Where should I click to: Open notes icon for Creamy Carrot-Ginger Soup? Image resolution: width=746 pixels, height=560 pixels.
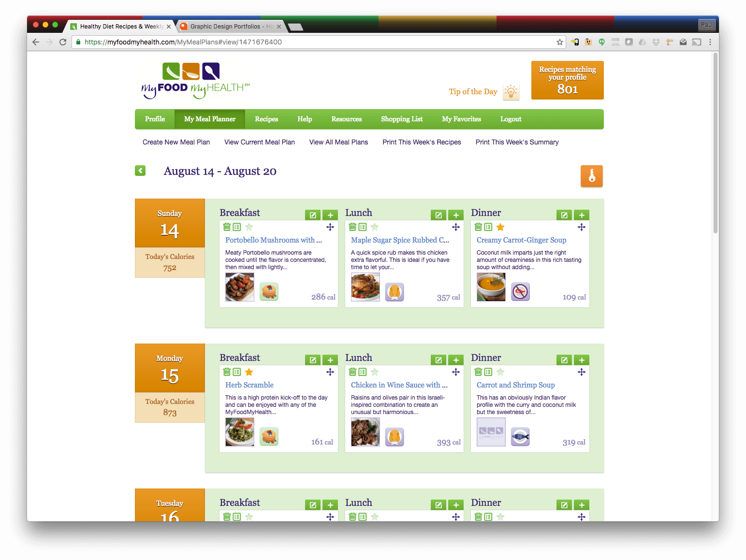point(488,227)
